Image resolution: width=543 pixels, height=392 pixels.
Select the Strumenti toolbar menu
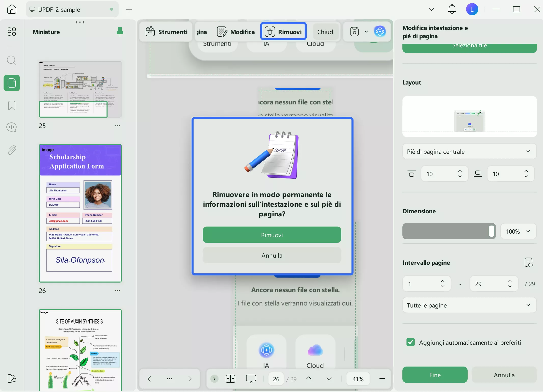(167, 32)
